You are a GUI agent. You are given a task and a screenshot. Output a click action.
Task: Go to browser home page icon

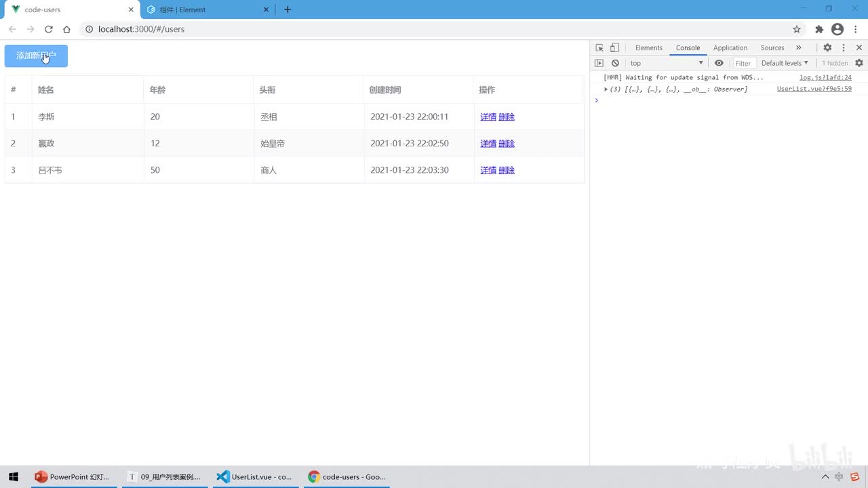(66, 29)
